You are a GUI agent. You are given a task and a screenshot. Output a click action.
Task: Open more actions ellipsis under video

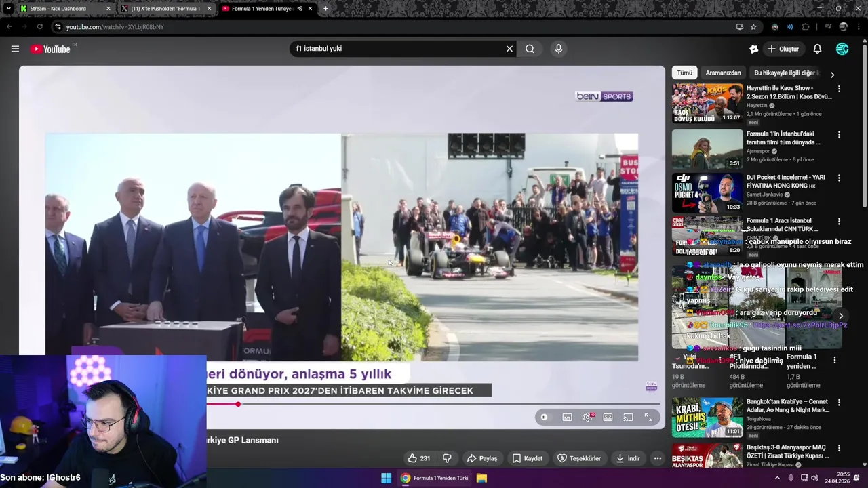coord(657,458)
